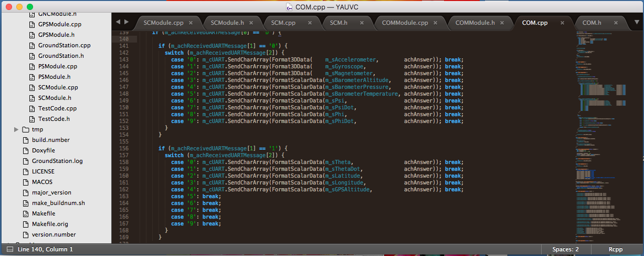Image resolution: width=644 pixels, height=256 pixels.
Task: Click the file icon beside Makefile.orig
Action: click(x=26, y=224)
